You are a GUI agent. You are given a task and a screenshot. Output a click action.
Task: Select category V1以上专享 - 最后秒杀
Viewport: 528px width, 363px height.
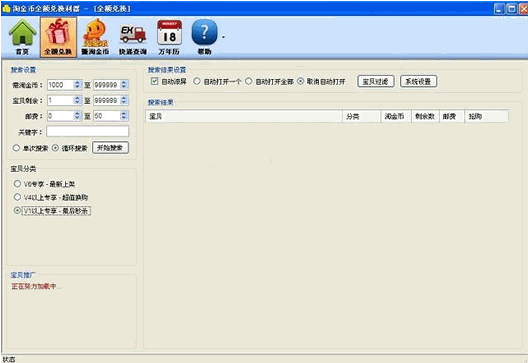pos(17,210)
